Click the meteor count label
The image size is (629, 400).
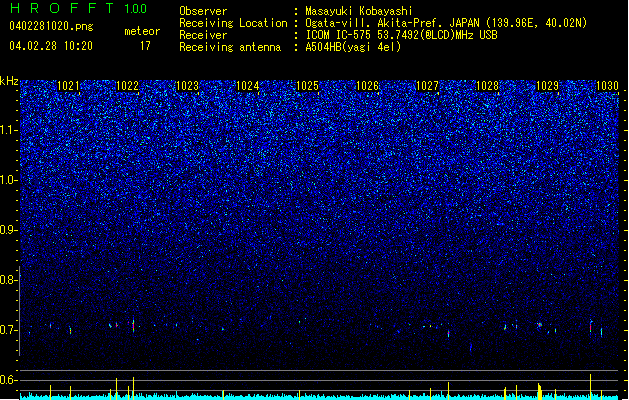click(142, 31)
